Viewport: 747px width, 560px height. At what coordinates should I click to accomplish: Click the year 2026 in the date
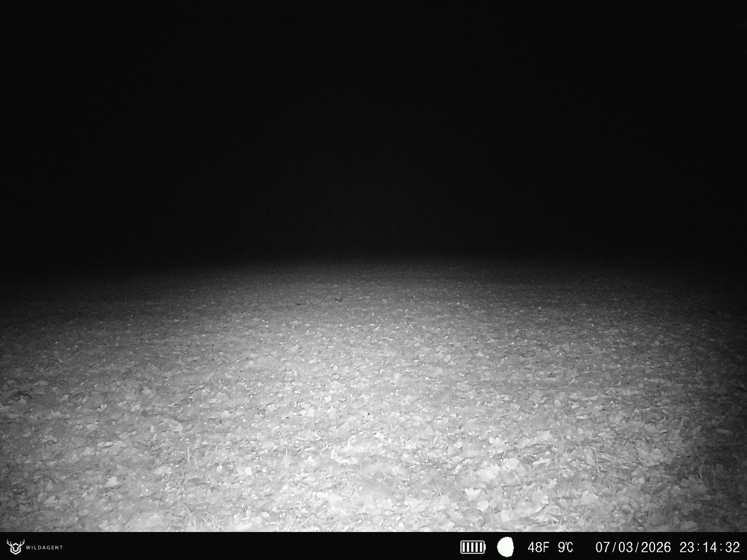coord(656,547)
